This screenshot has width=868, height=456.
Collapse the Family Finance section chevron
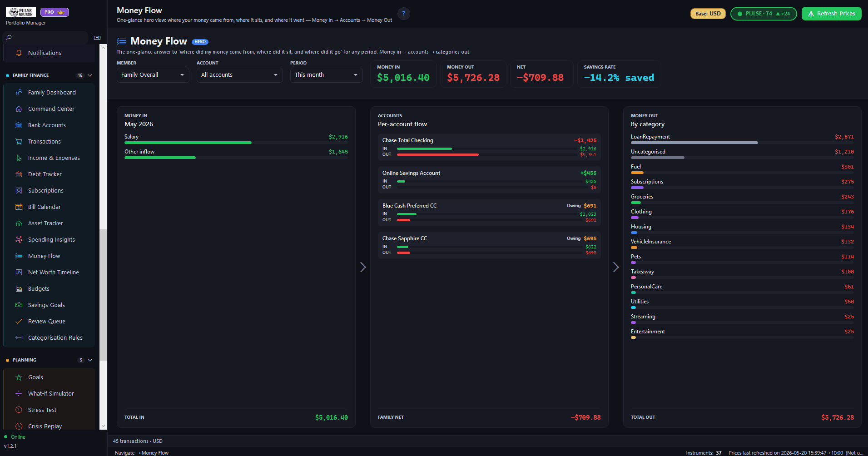[x=90, y=75]
